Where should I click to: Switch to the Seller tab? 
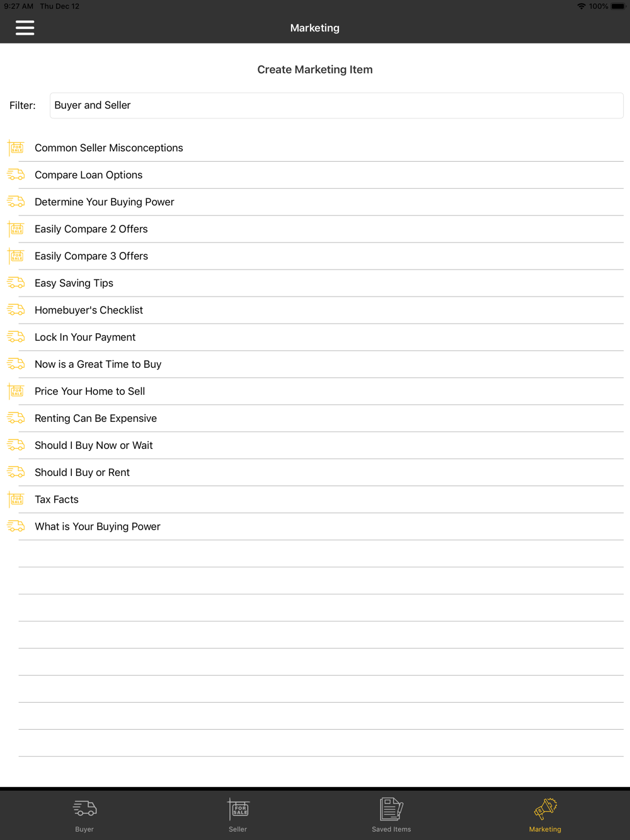[x=238, y=815]
